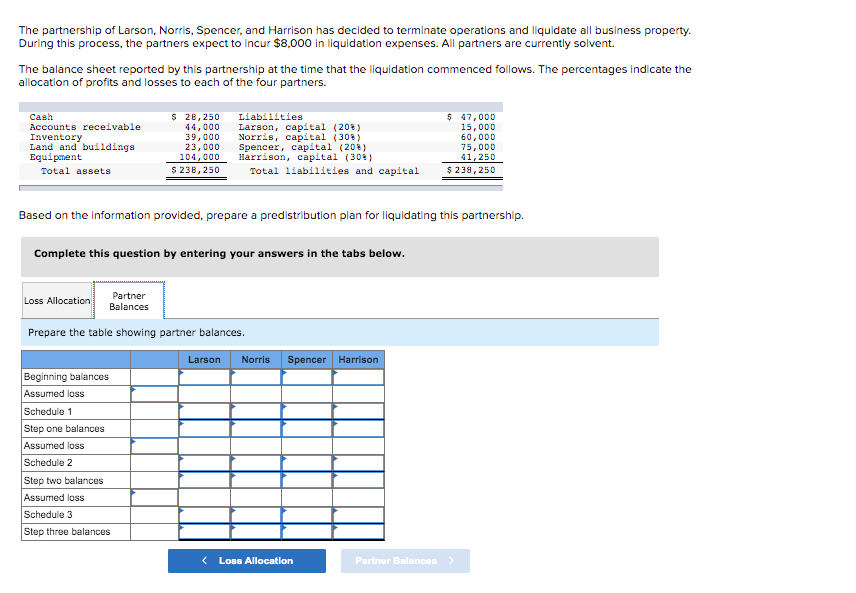This screenshot has width=856, height=593.
Task: Click Norris's Schedule 1 cell
Action: [x=256, y=411]
